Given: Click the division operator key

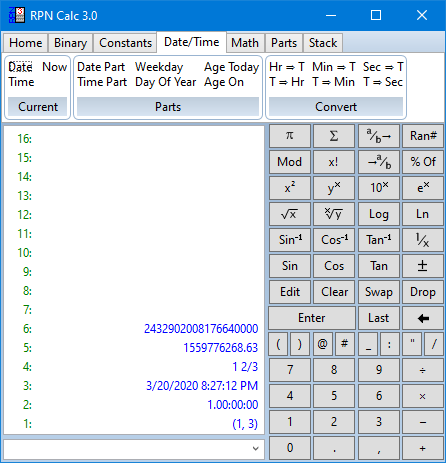Looking at the screenshot, I should click(x=423, y=370).
